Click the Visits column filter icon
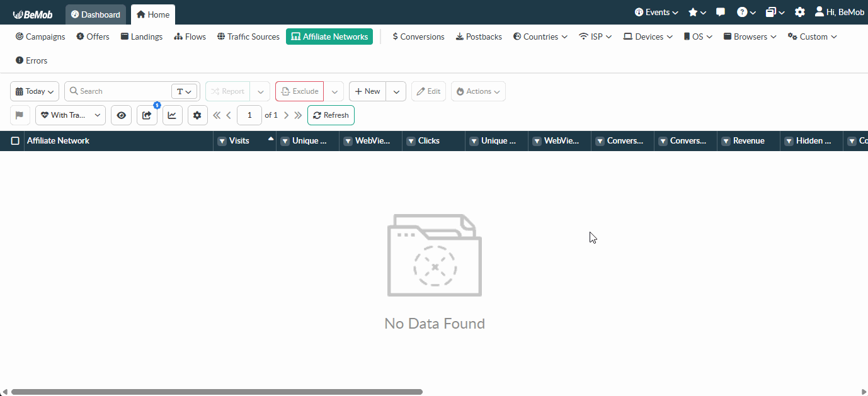 222,141
